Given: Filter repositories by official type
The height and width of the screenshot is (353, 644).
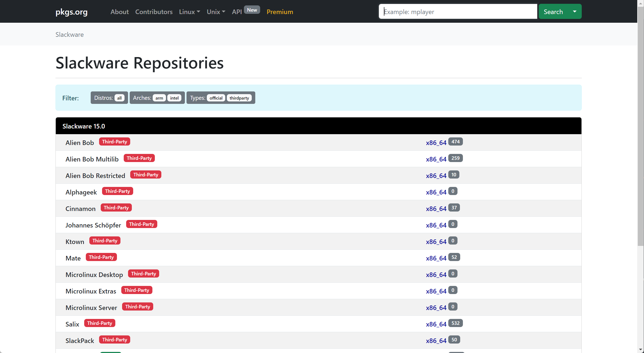Looking at the screenshot, I should pyautogui.click(x=216, y=98).
